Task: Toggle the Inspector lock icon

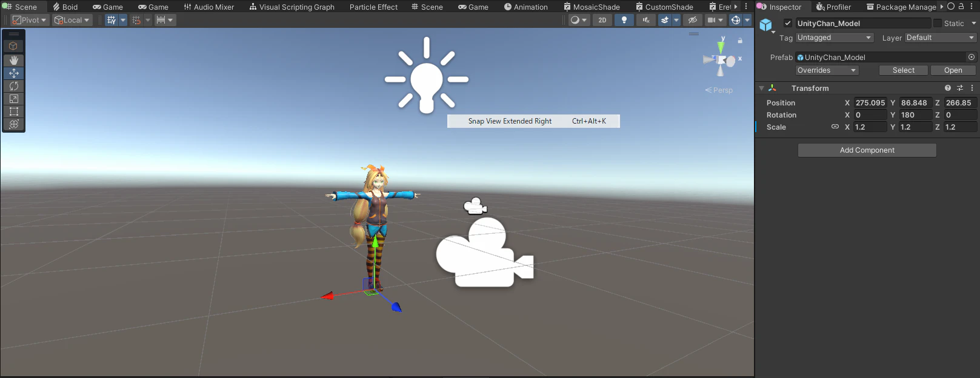Action: tap(961, 7)
